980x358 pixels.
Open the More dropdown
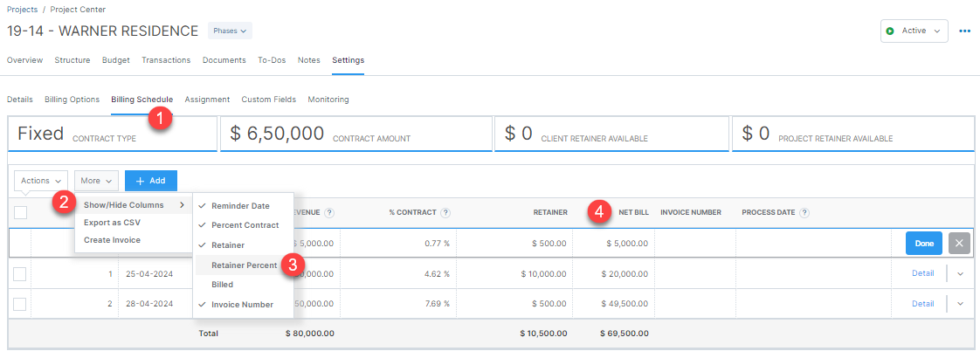pos(96,181)
